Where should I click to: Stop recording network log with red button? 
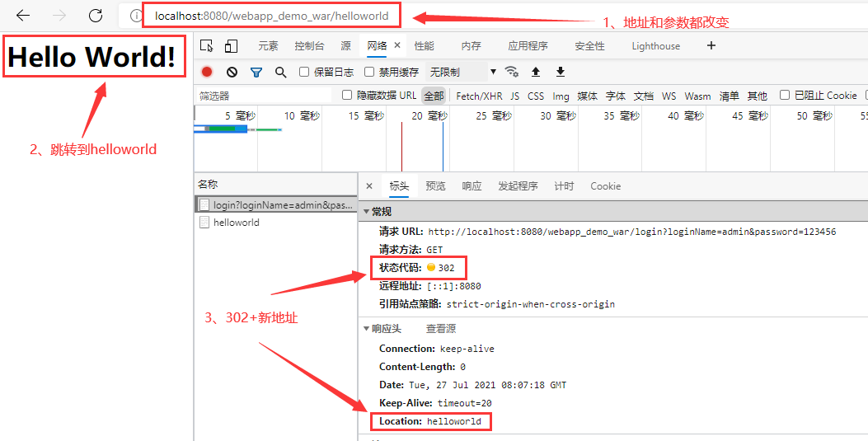pyautogui.click(x=207, y=72)
